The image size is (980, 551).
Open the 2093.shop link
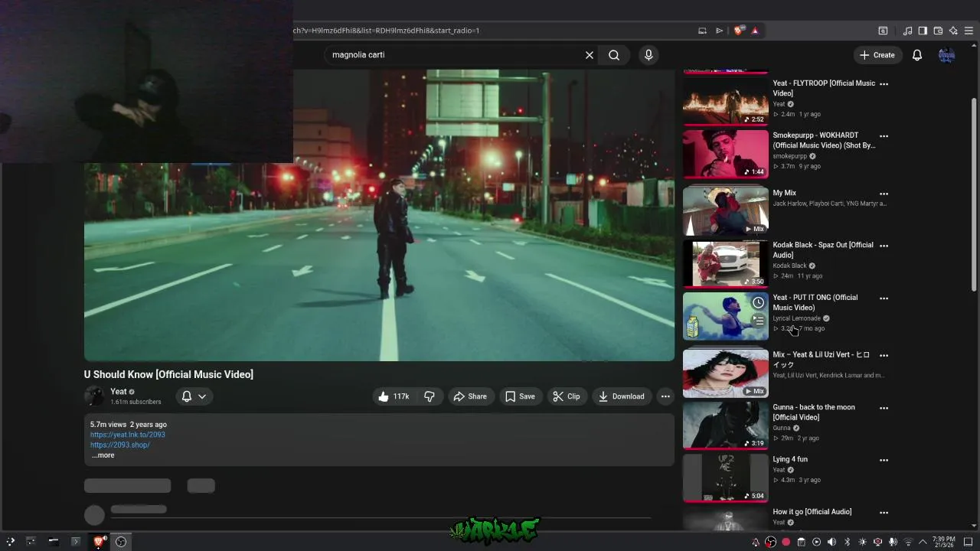[120, 445]
